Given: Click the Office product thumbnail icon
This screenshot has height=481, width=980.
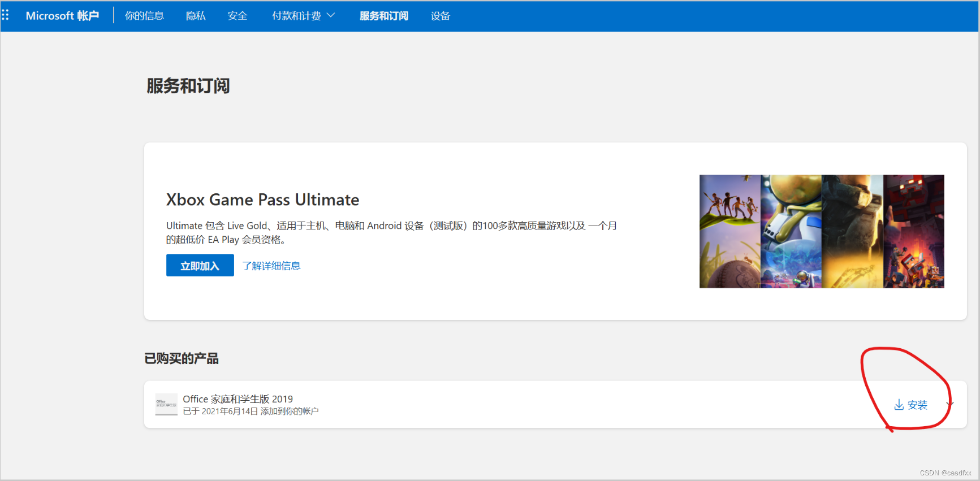Looking at the screenshot, I should click(166, 404).
